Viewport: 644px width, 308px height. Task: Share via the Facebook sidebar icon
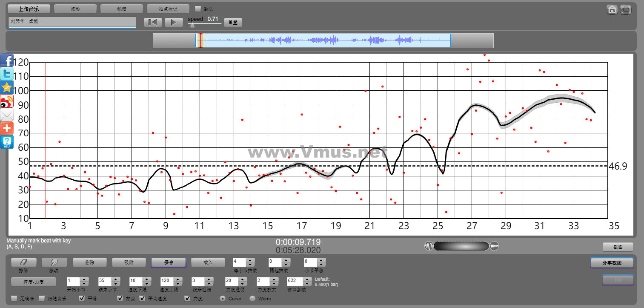point(7,60)
